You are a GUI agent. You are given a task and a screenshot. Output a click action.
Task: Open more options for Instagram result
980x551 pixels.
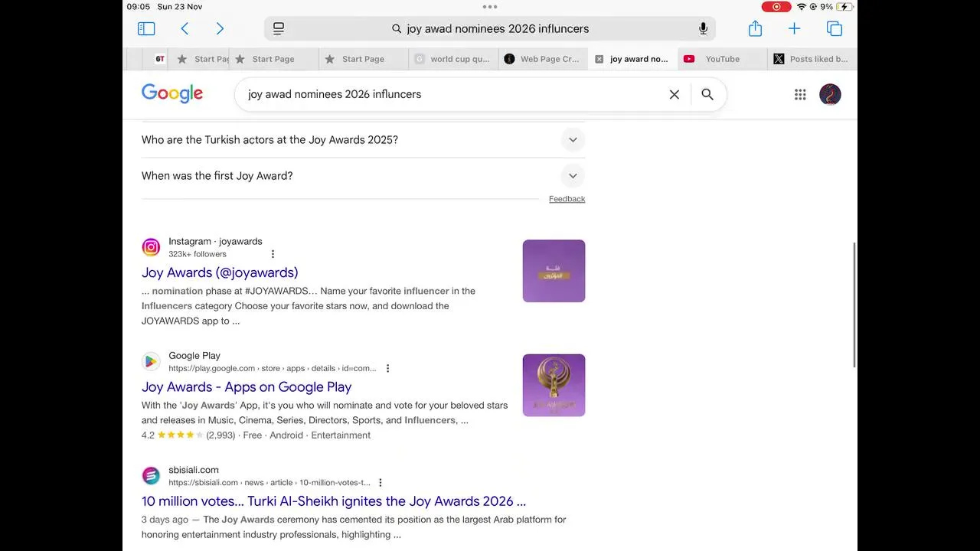[x=273, y=254]
